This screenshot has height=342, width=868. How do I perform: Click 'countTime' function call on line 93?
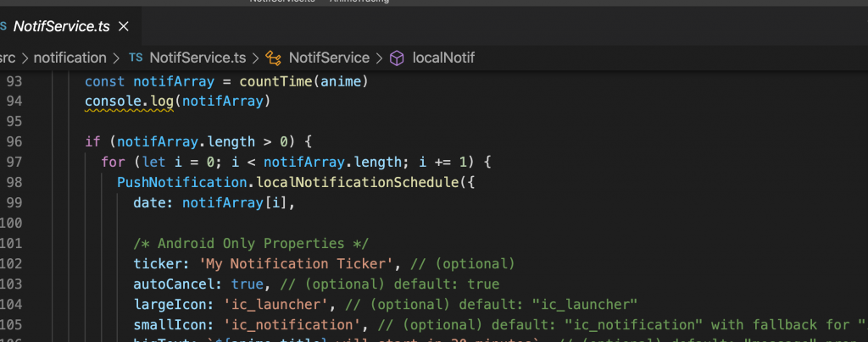276,82
